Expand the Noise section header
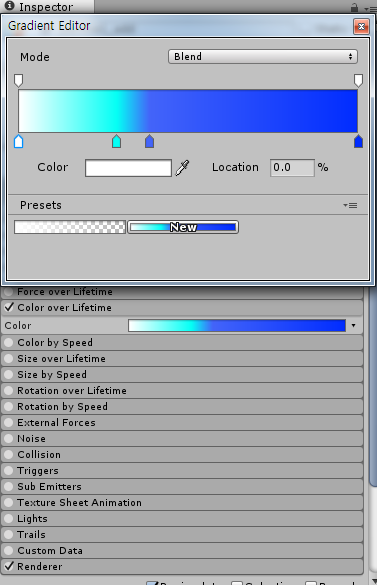377x585 pixels. (182, 439)
